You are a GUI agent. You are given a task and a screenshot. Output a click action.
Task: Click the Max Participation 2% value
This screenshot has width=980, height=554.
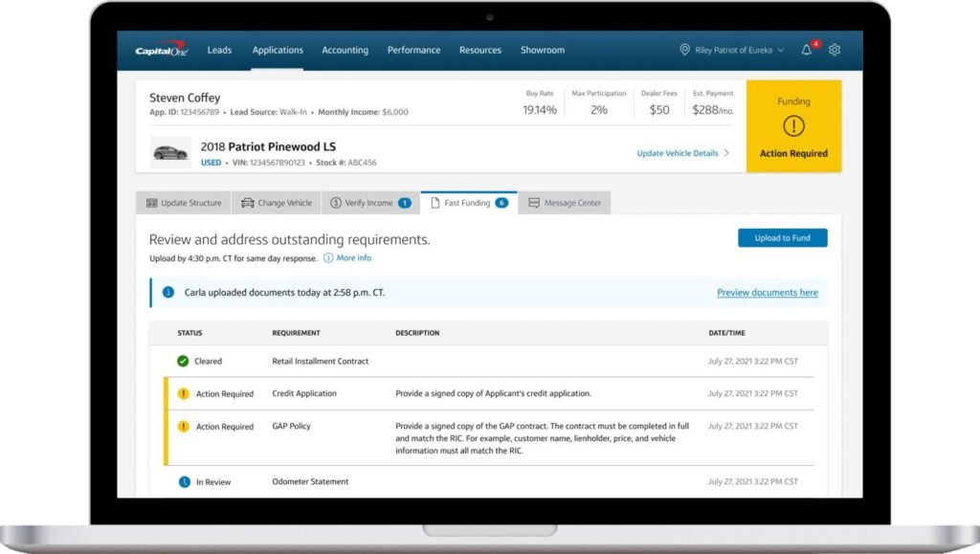tap(599, 110)
